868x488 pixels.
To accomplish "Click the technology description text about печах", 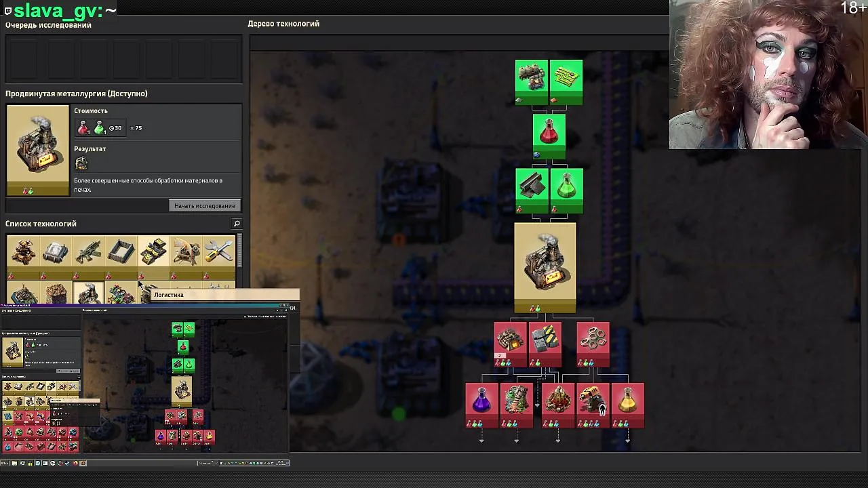I will [148, 185].
